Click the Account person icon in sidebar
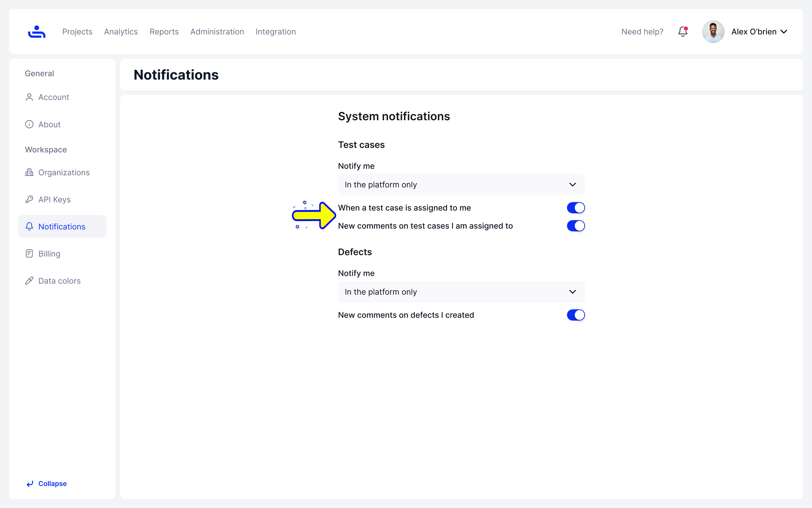Viewport: 812px width, 508px height. point(29,97)
